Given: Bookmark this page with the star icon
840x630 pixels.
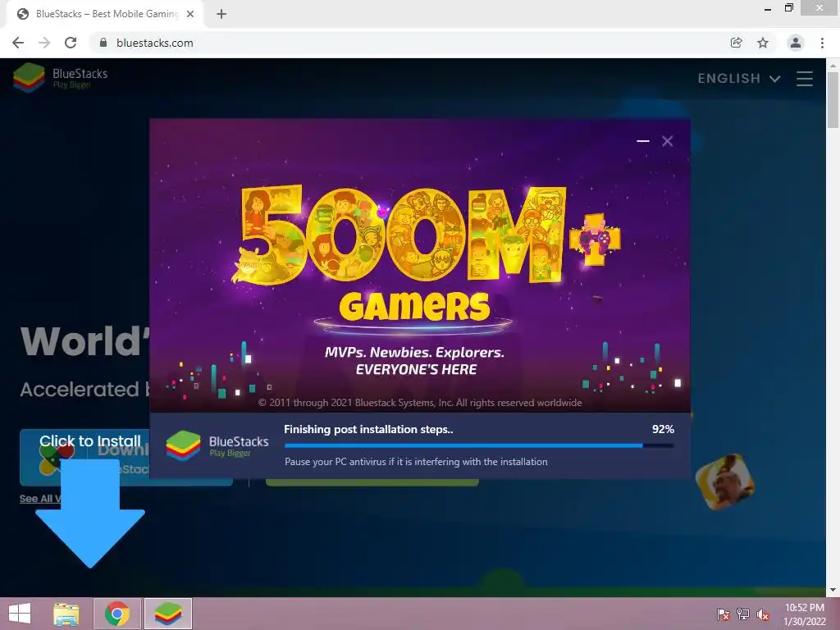Looking at the screenshot, I should [x=763, y=43].
